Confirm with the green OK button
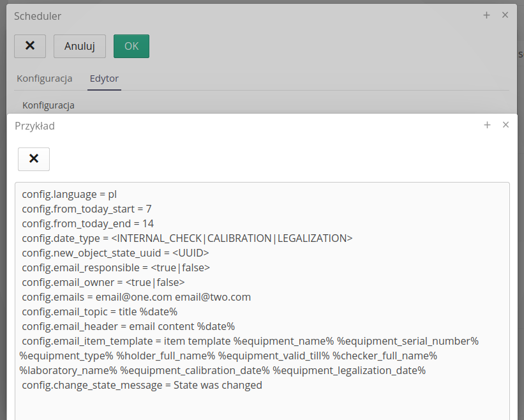Image resolution: width=524 pixels, height=420 pixels. click(131, 46)
